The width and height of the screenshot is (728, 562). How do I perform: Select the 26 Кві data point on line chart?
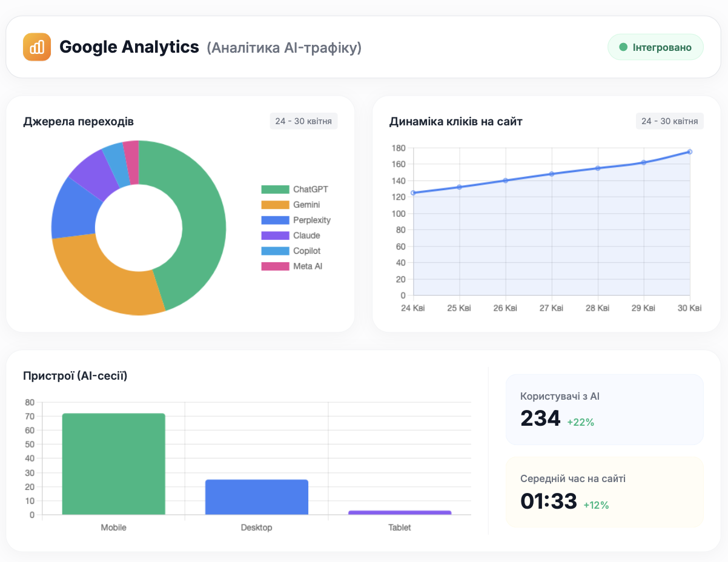[505, 180]
